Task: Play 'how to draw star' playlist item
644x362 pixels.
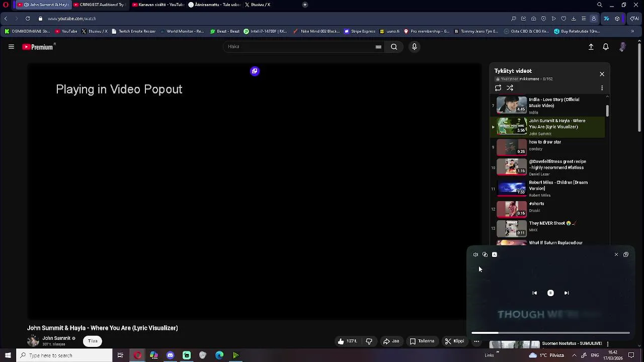Action: point(548,147)
